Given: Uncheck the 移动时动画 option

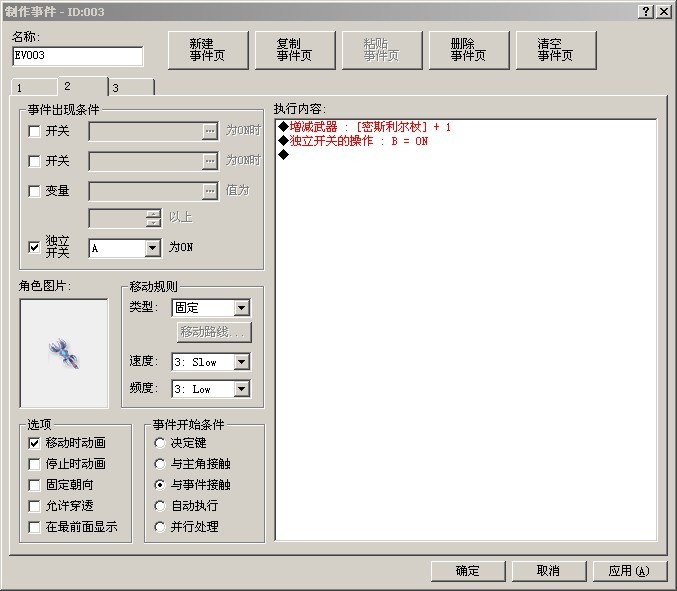Looking at the screenshot, I should point(34,443).
